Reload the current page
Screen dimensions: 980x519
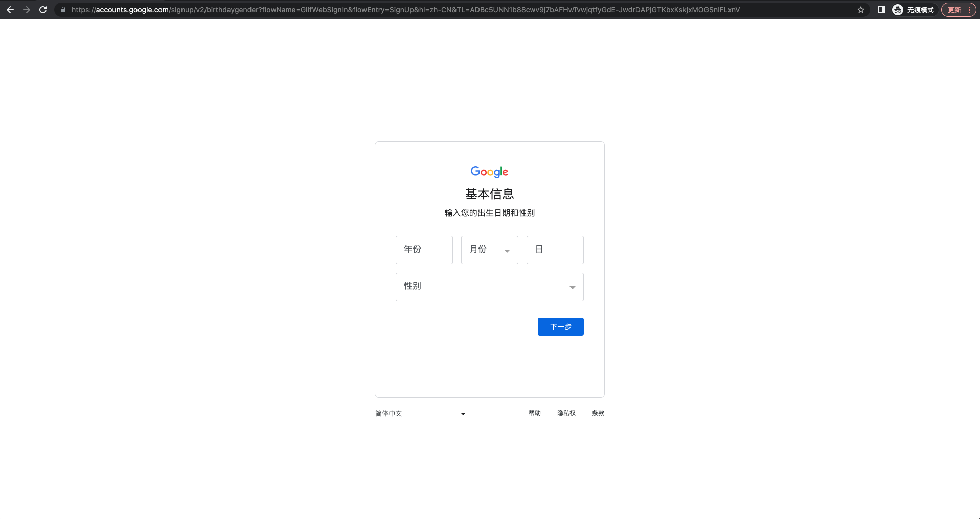click(x=43, y=10)
